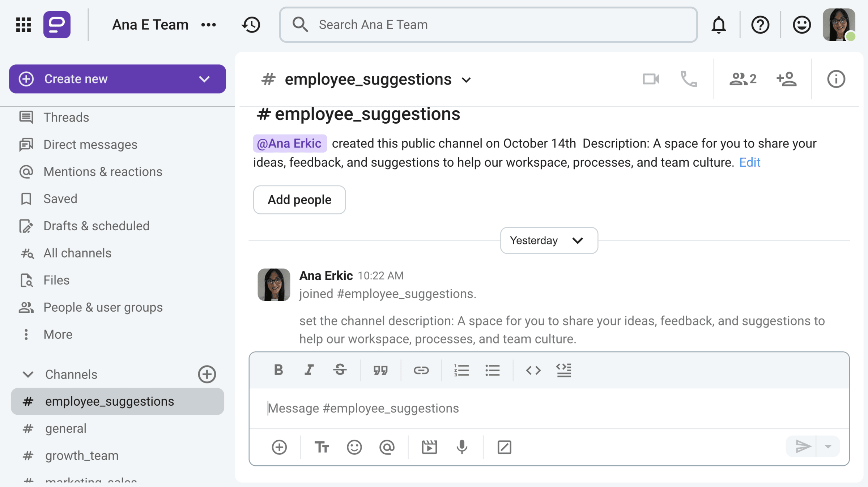Image resolution: width=868 pixels, height=487 pixels.
Task: Toggle the text formatting toolbar
Action: coord(321,447)
